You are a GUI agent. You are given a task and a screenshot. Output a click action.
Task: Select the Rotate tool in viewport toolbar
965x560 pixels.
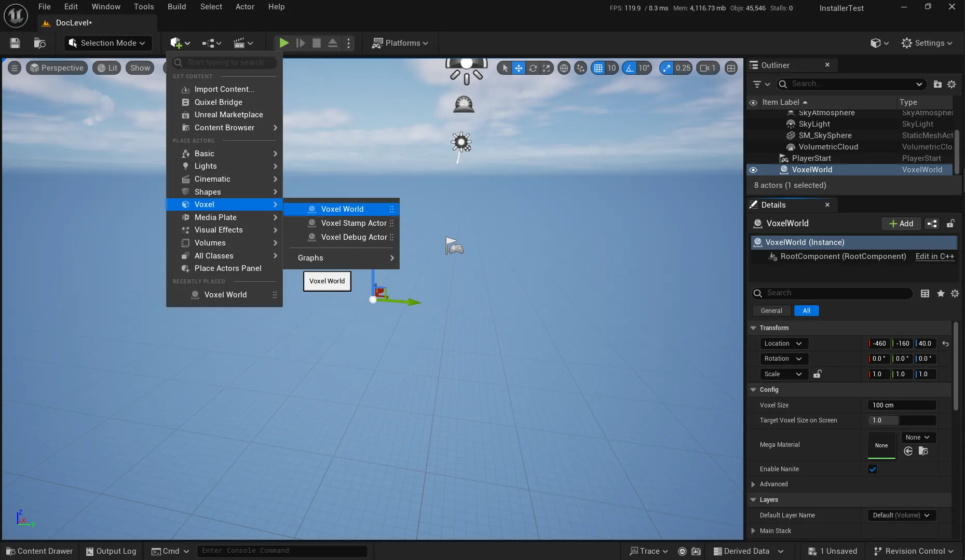(534, 68)
